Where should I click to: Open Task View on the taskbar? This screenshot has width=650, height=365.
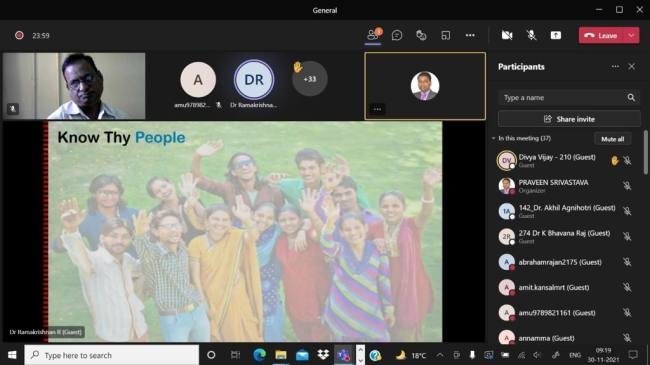pyautogui.click(x=235, y=355)
